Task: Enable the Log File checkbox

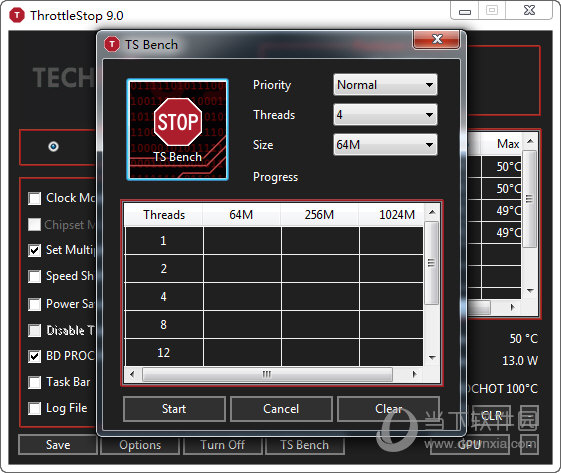Action: pyautogui.click(x=35, y=408)
